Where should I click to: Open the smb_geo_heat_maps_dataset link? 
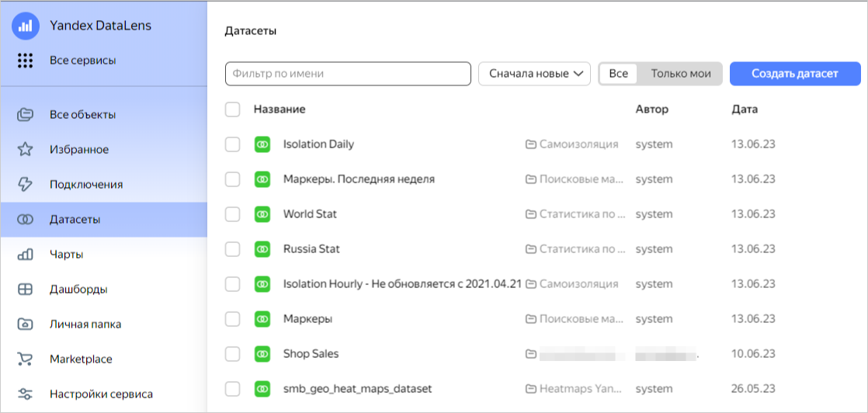pyautogui.click(x=358, y=389)
